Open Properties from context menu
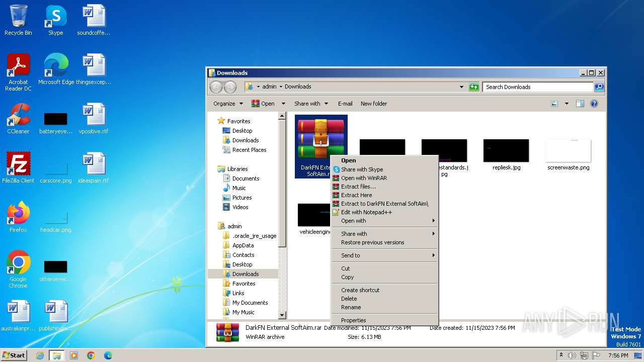Screen dimensions: 644x362 [384, 320]
